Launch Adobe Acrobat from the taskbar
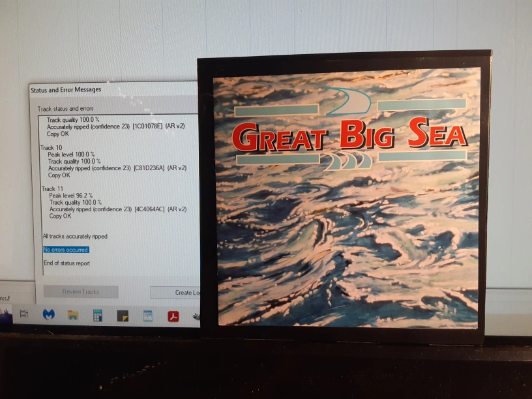This screenshot has width=532, height=399. point(173,317)
